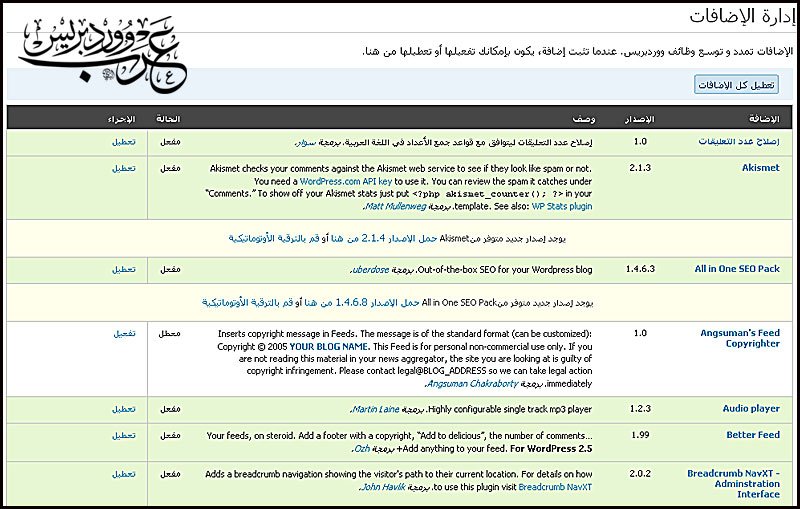800x509 pixels.
Task: Open the All in One SEO Pack plugin link
Action: pyautogui.click(x=737, y=269)
